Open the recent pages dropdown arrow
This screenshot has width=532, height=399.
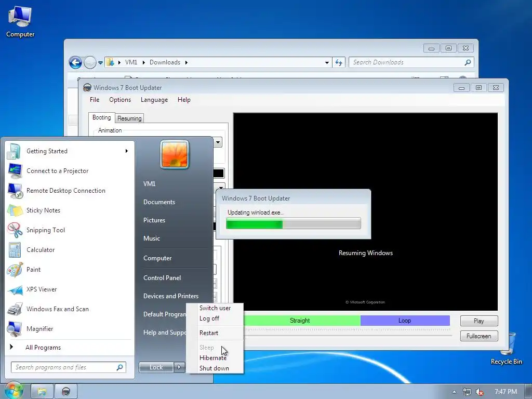(x=100, y=63)
